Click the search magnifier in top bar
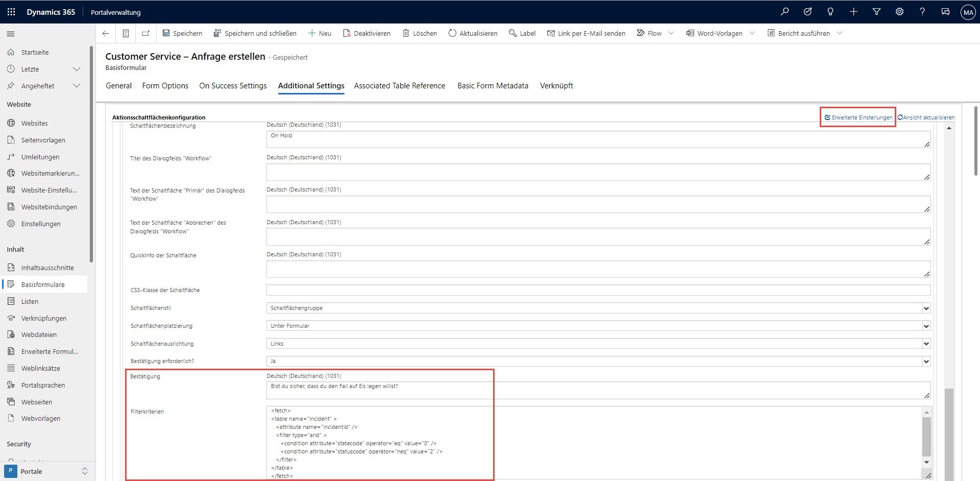980x481 pixels. 785,12
